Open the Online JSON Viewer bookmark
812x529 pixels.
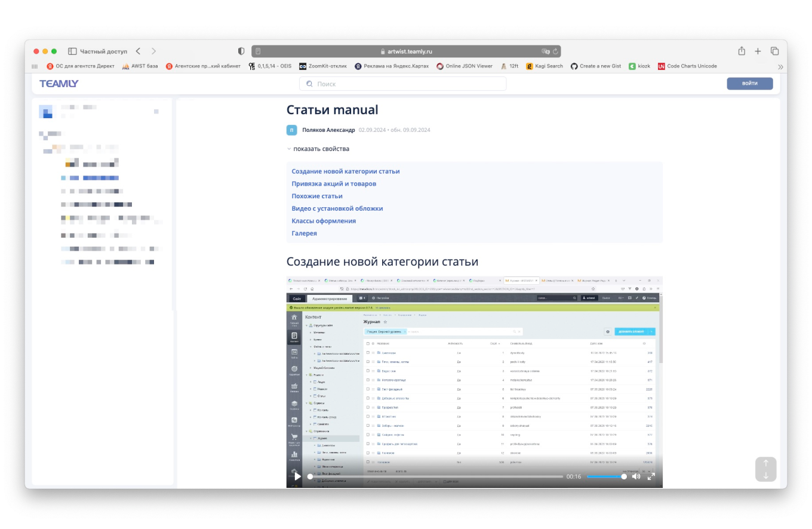(x=465, y=66)
